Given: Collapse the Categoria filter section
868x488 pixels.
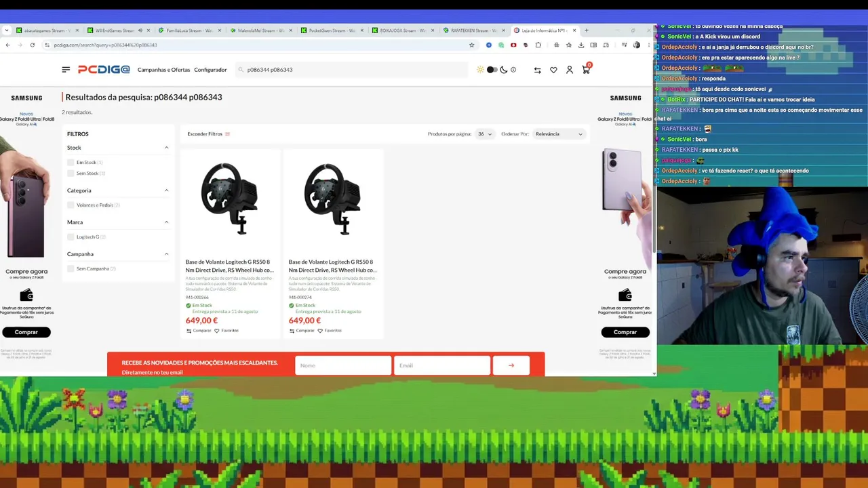Looking at the screenshot, I should click(x=166, y=190).
